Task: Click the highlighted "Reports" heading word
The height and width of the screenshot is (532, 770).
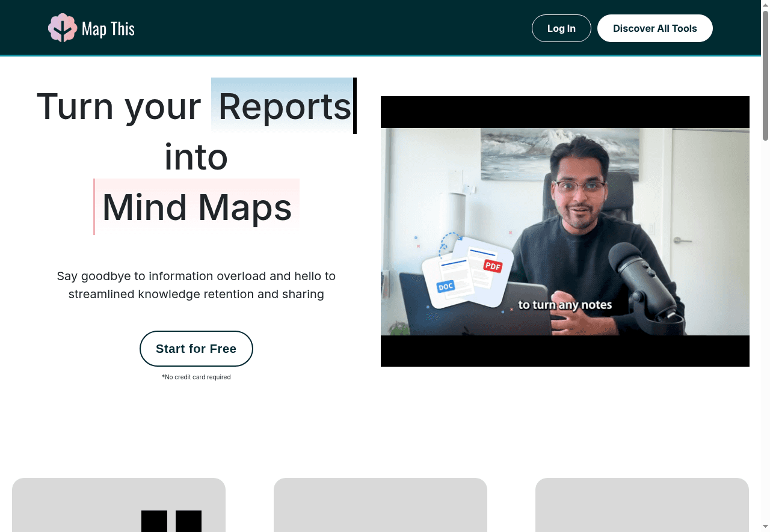Action: coord(284,106)
